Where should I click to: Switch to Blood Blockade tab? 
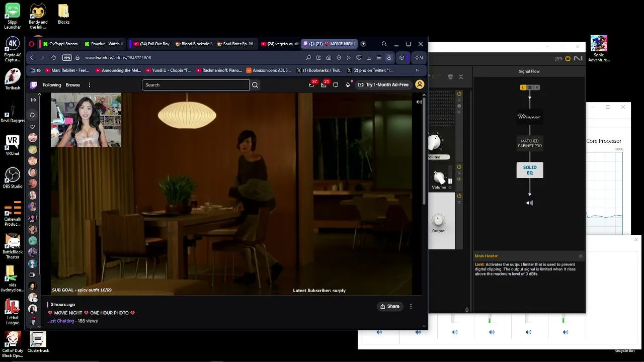click(194, 44)
